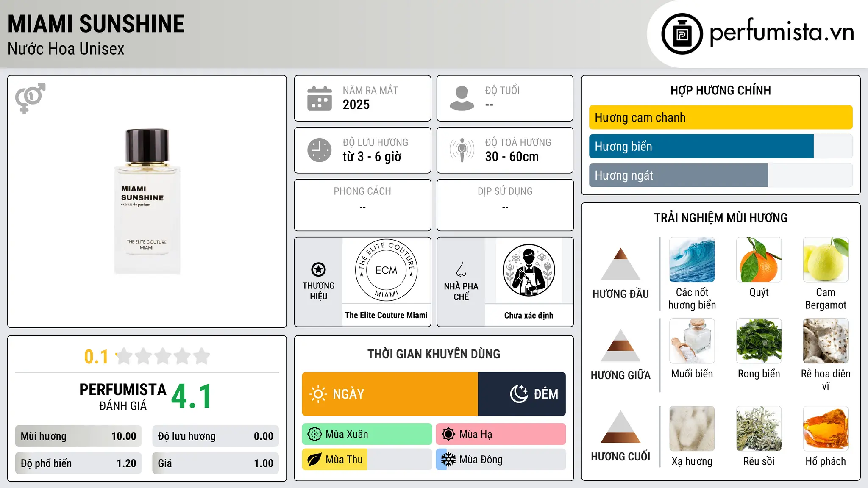Click the Mùa Thu season bar
The image size is (868, 488).
pyautogui.click(x=367, y=460)
